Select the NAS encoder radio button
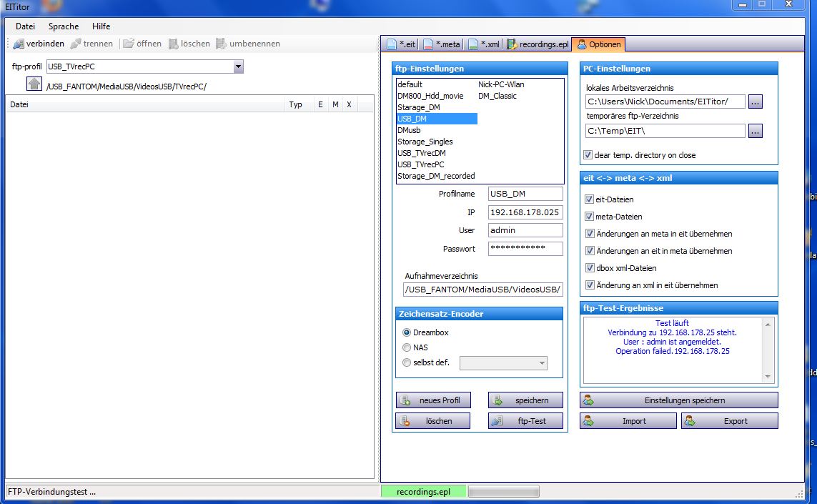 [407, 347]
